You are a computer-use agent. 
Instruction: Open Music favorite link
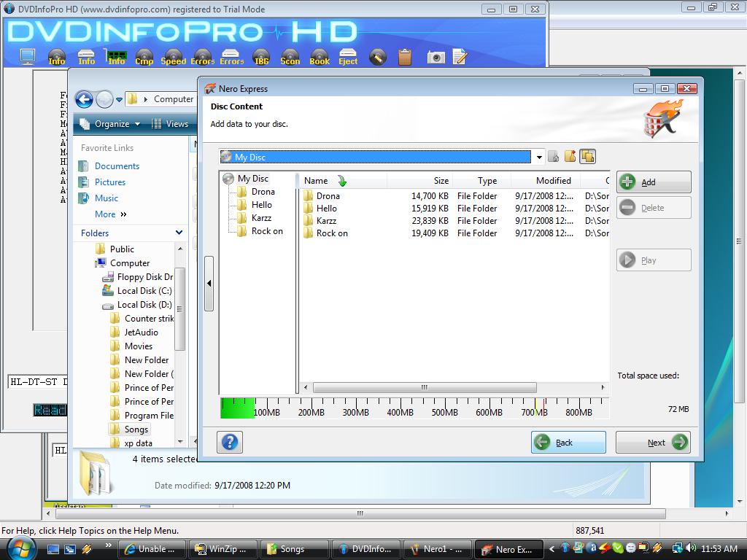107,198
